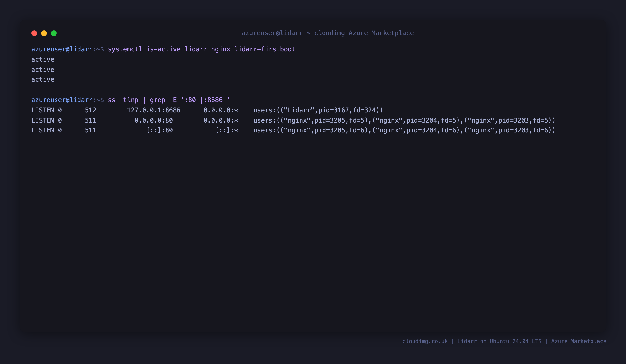The height and width of the screenshot is (364, 626).
Task: Click the second 'azureuser@lidarr' prompt before ss
Action: (x=62, y=100)
